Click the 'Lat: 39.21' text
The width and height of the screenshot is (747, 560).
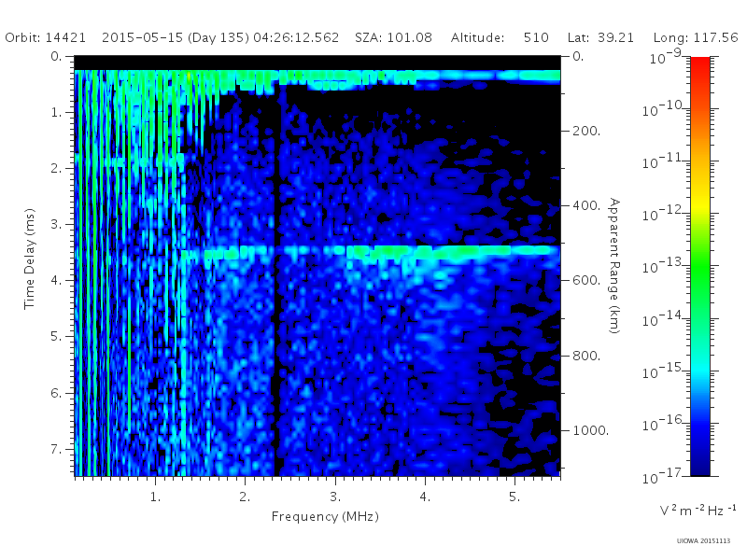point(600,37)
